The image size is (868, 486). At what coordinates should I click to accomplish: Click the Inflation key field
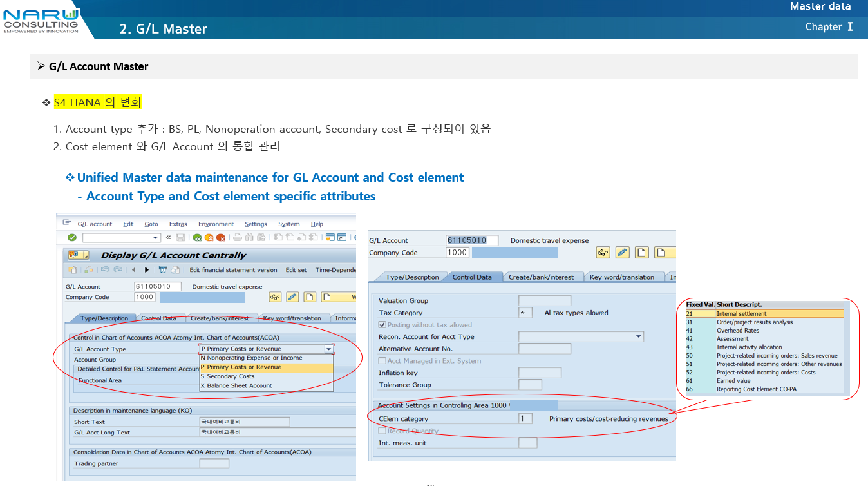point(540,373)
